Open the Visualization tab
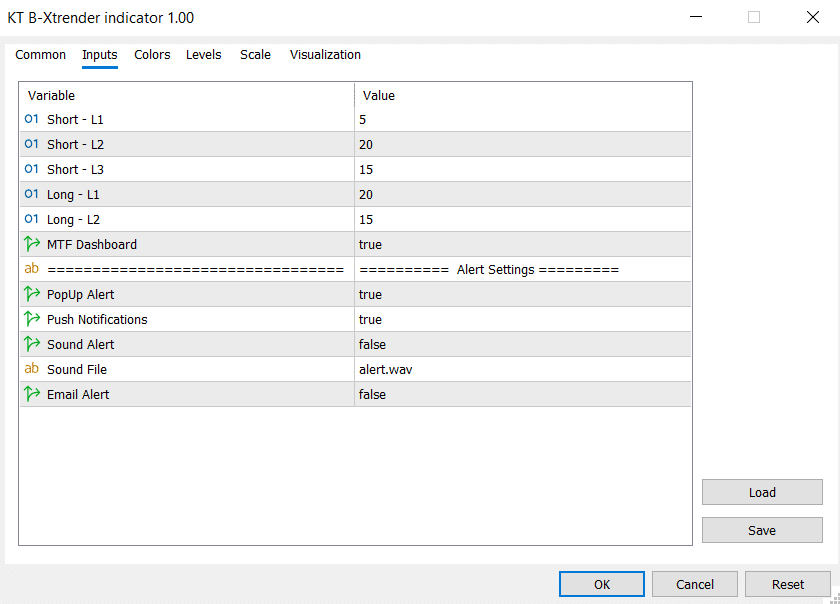This screenshot has width=840, height=604. pos(325,55)
